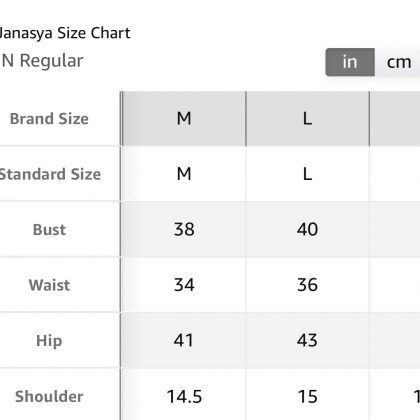The width and height of the screenshot is (420, 420).
Task: Click the Bust row label
Action: (x=49, y=230)
